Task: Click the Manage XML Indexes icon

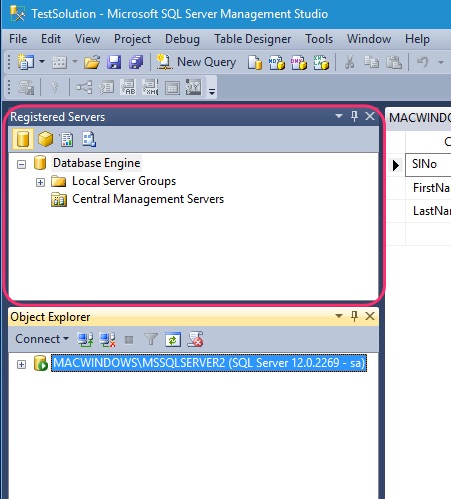Action: 150,87
